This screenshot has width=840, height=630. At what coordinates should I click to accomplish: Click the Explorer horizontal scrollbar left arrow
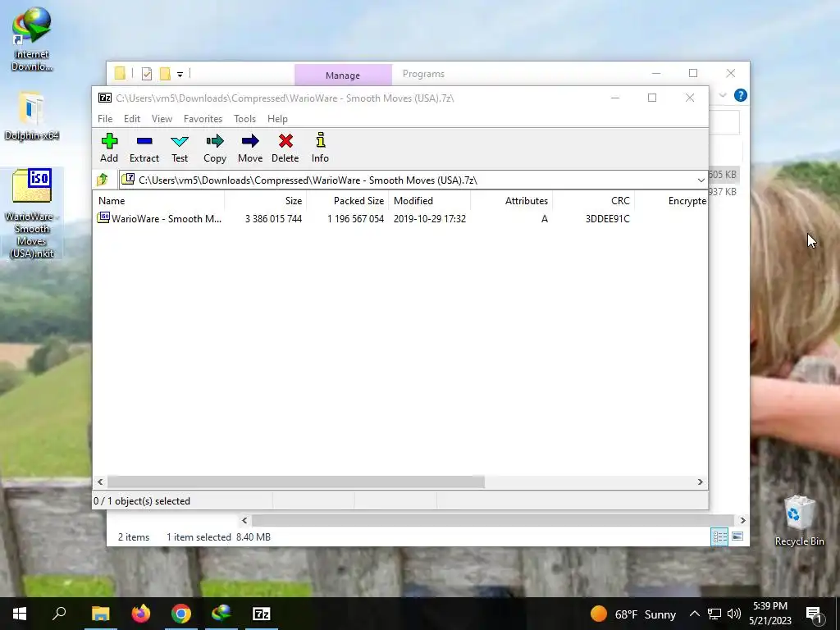[x=244, y=520]
